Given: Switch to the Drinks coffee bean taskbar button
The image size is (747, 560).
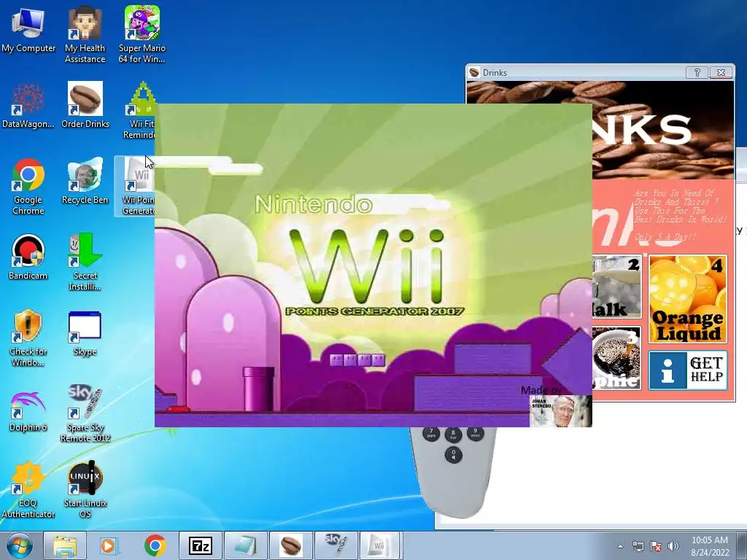Looking at the screenshot, I should pyautogui.click(x=290, y=545).
